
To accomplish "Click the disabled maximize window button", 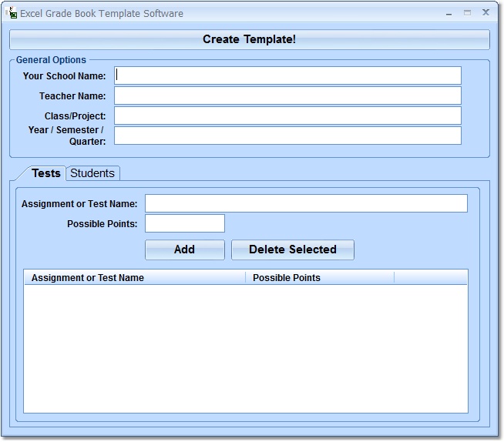I will click(x=467, y=13).
